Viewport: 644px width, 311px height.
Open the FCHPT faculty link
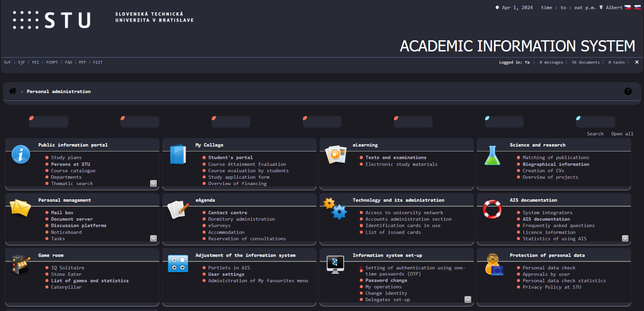tap(52, 62)
